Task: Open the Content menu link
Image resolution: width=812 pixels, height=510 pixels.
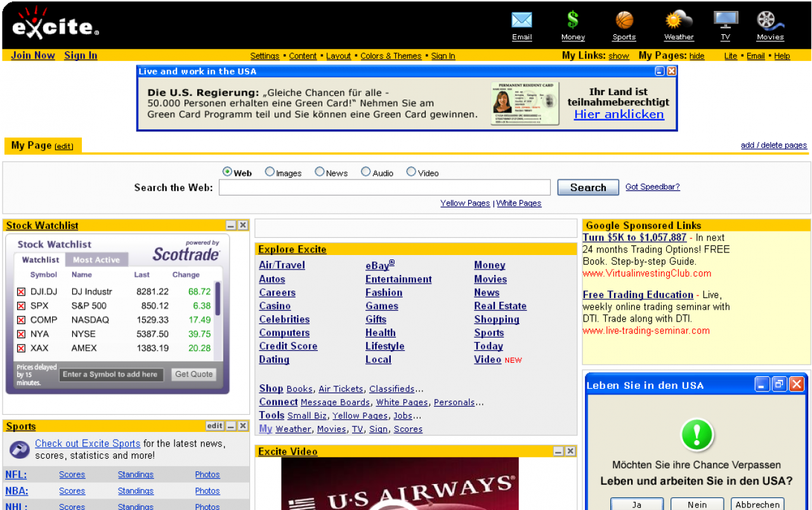Action: point(303,56)
